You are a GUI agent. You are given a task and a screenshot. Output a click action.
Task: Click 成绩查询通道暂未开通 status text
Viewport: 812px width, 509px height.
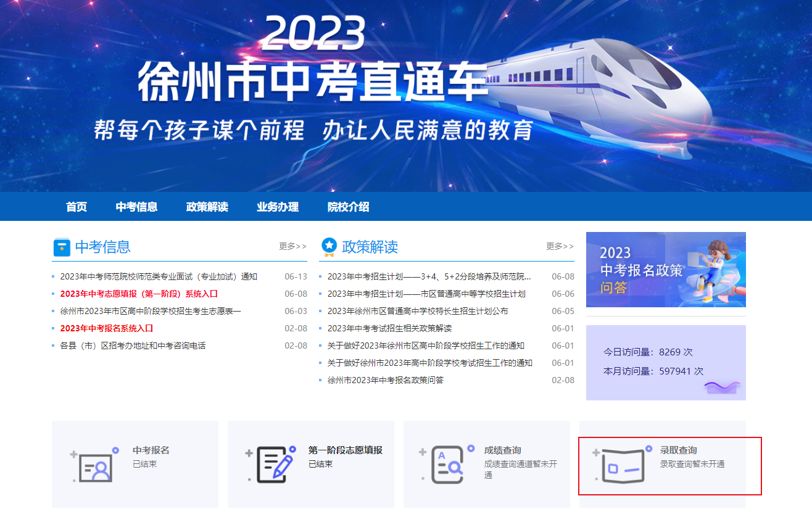(521, 470)
